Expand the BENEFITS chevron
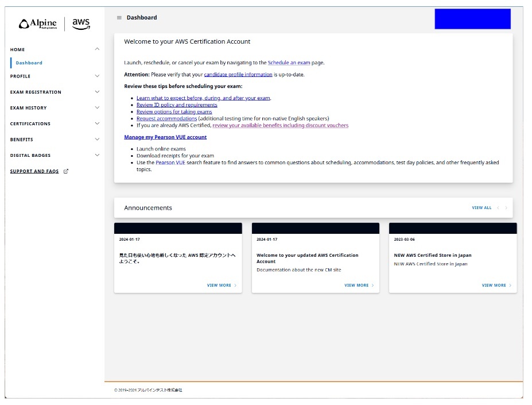This screenshot has height=405, width=532. click(x=97, y=139)
